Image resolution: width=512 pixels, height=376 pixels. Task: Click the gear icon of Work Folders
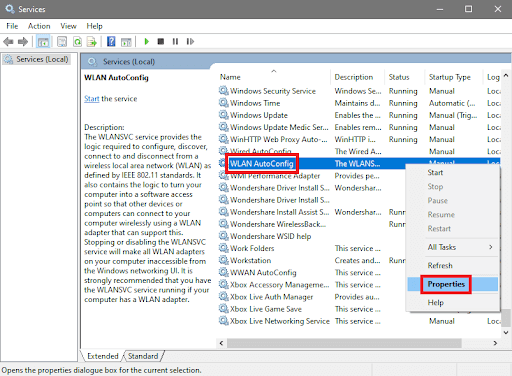coord(223,248)
